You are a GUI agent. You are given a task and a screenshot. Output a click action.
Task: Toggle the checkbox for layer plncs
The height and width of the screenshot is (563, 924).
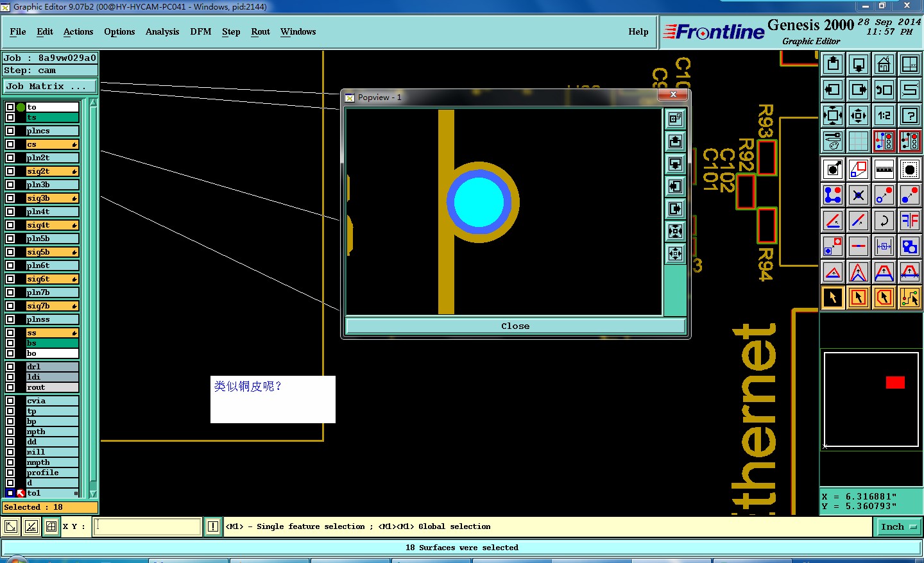(10, 131)
